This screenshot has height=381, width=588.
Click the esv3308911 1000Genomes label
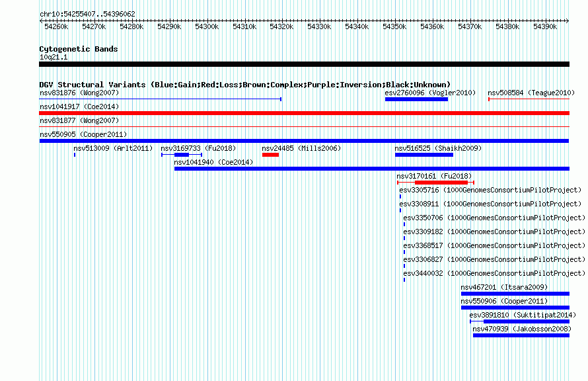(490, 204)
